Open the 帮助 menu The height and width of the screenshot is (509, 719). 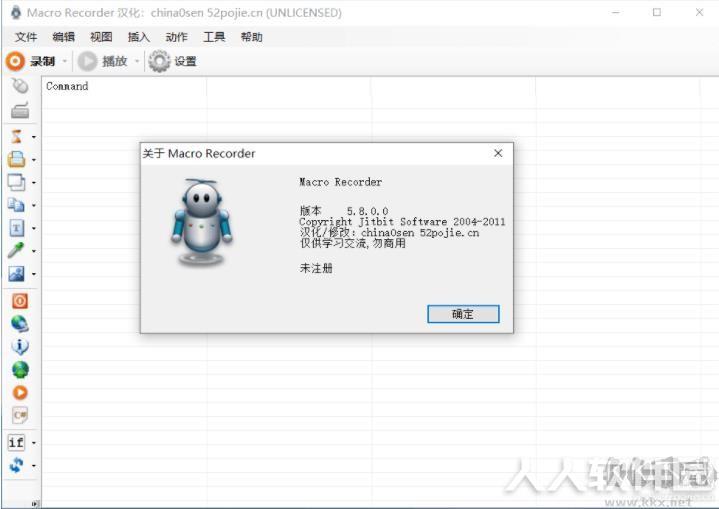(x=251, y=37)
